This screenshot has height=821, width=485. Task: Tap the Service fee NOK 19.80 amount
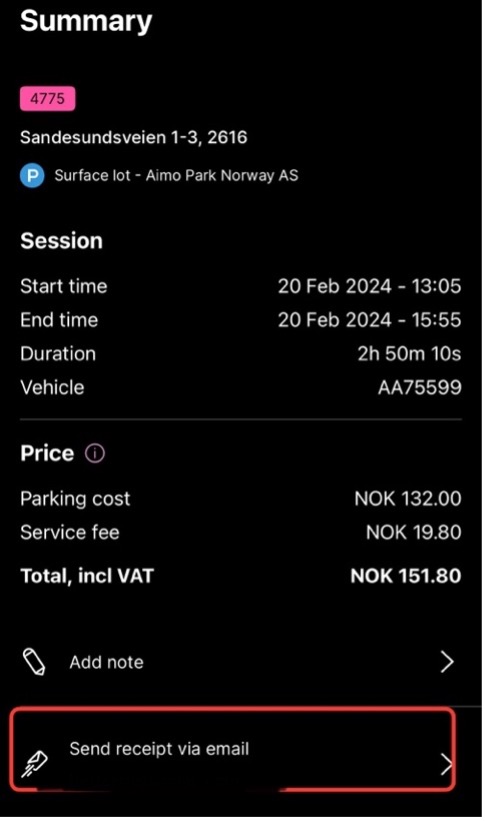[x=413, y=532]
